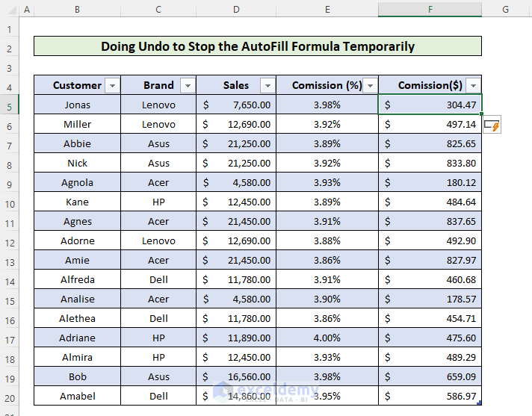532x416 pixels.
Task: Select the column D header
Action: (236, 10)
